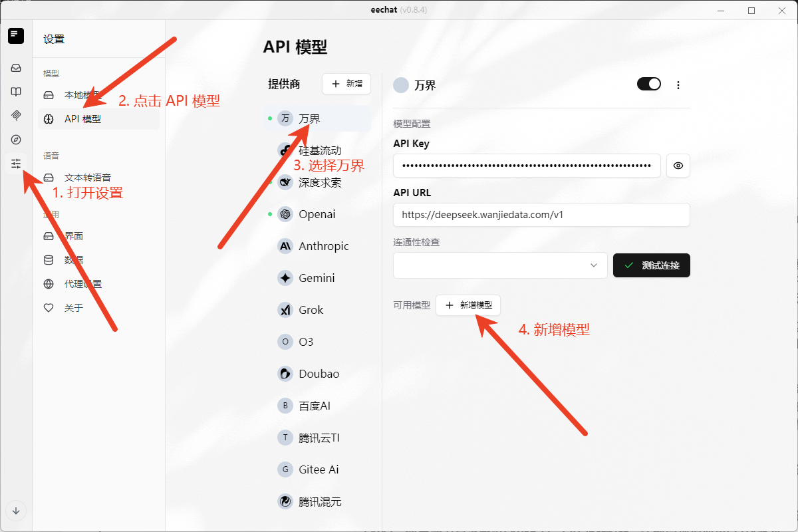Toggle the 万界 provider enable switch
The width and height of the screenshot is (798, 532).
pyautogui.click(x=649, y=84)
